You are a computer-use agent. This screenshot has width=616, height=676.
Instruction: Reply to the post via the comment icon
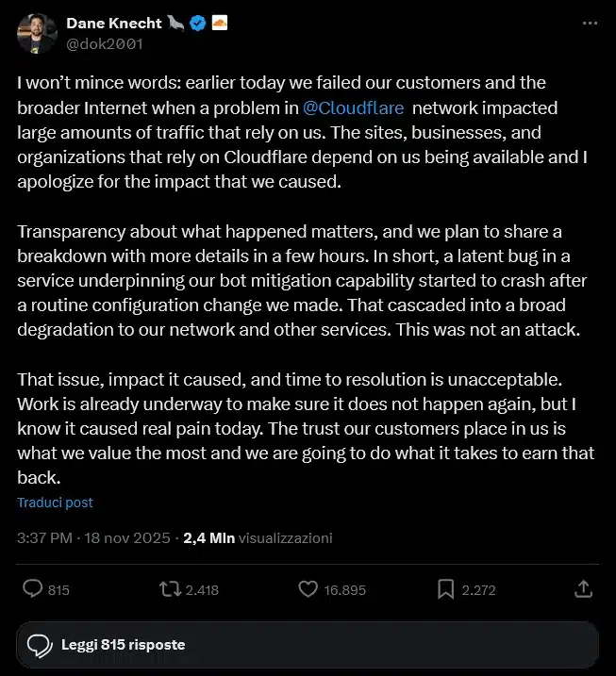point(33,589)
